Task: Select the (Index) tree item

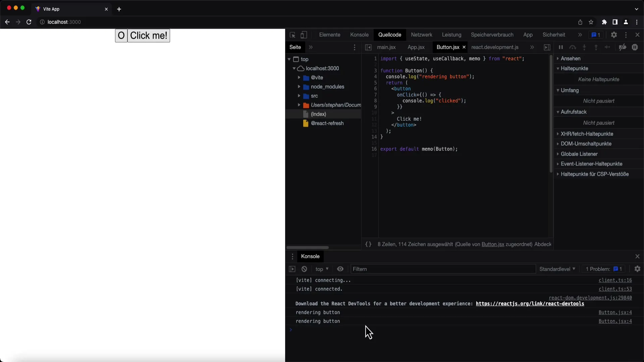Action: coord(318,114)
